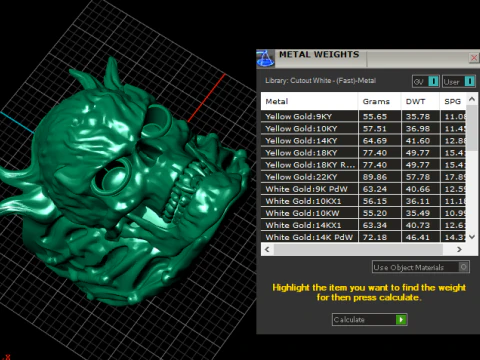Toggle Use Object Materials option
Image resolution: width=480 pixels, height=360 pixels.
pyautogui.click(x=421, y=267)
